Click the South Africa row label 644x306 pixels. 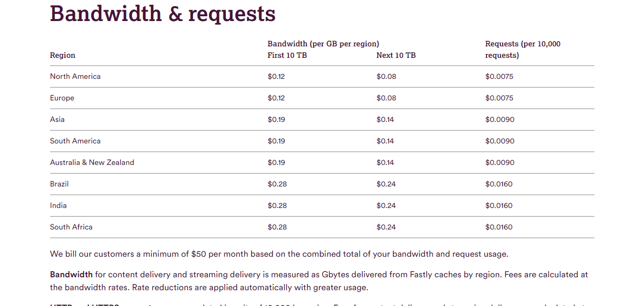(x=71, y=227)
